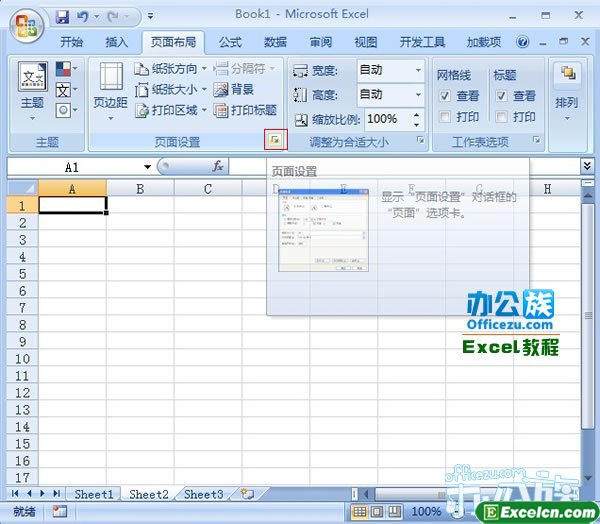Click cell A1
Screen dimensions: 600x524
(72, 205)
